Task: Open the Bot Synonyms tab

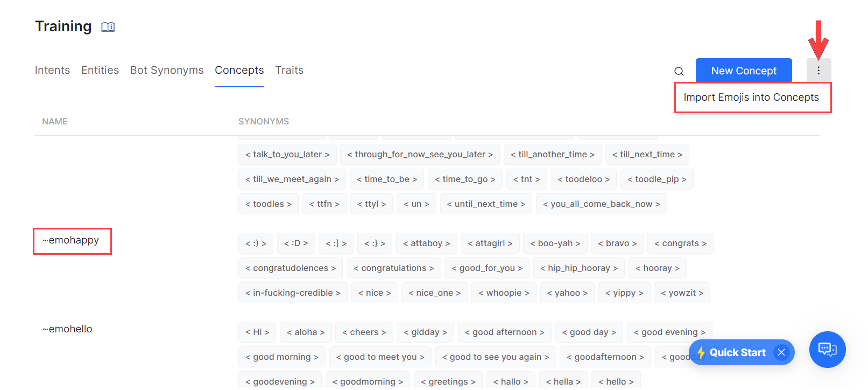Action: point(167,71)
